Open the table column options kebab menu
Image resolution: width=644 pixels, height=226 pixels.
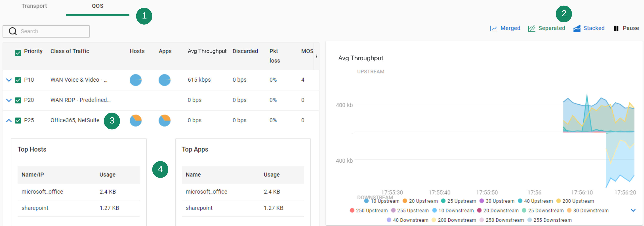pos(316,57)
